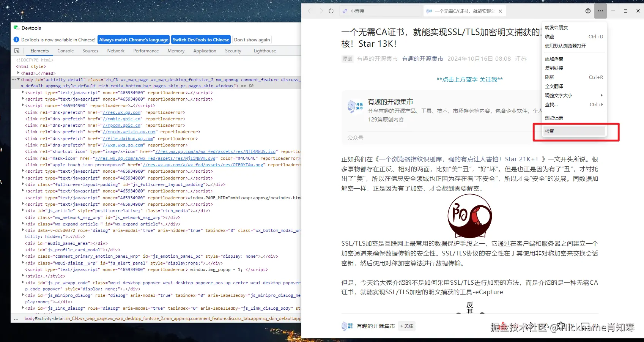The height and width of the screenshot is (342, 644).
Task: Click Always match Chrome's language button
Action: click(x=134, y=40)
